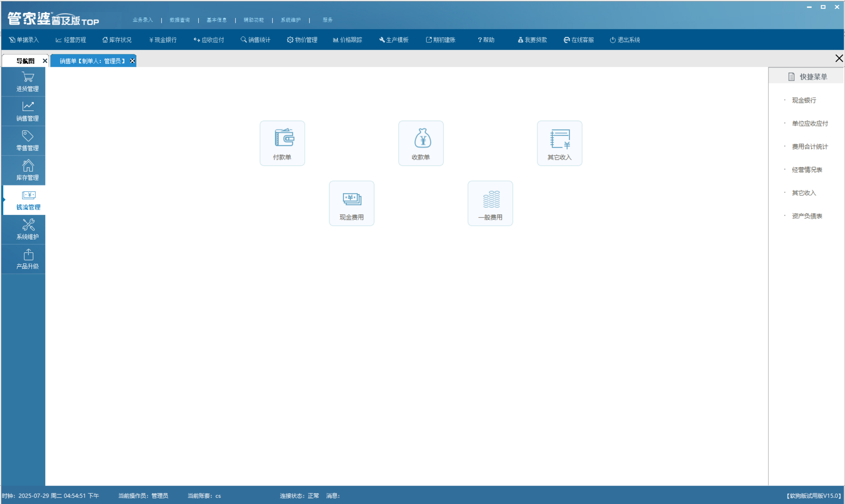Click the clock text in status bar
845x504 pixels.
click(x=50, y=496)
